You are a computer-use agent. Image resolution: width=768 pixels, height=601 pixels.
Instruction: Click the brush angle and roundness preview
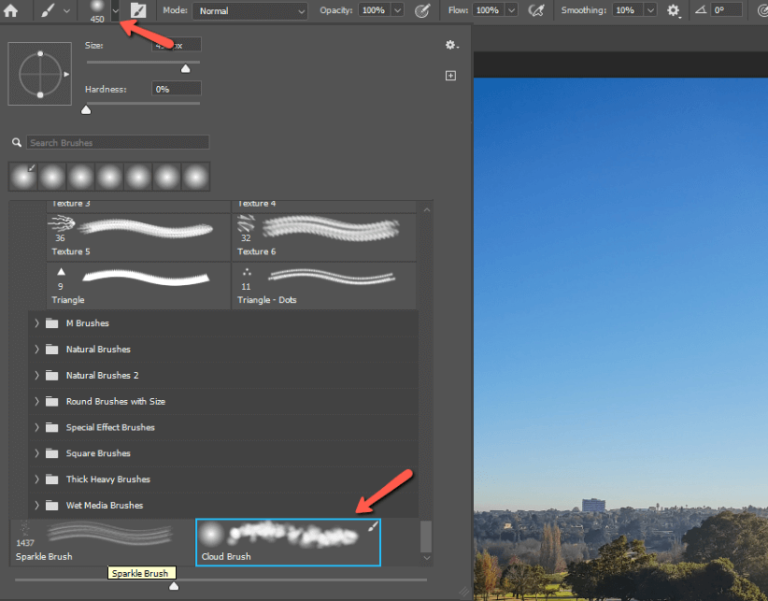click(40, 74)
